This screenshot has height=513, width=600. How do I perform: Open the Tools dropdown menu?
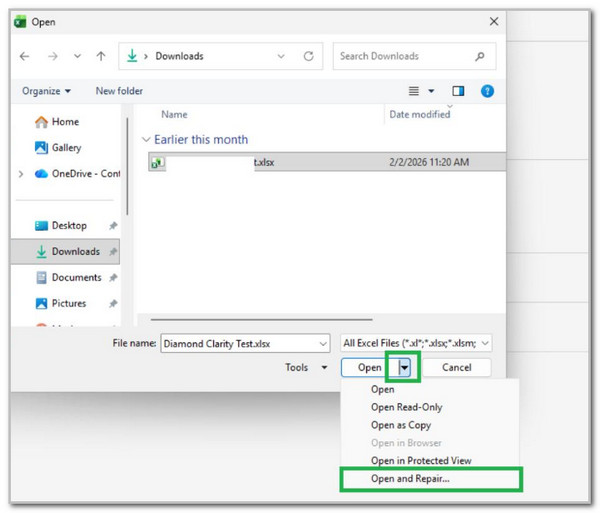pyautogui.click(x=306, y=367)
